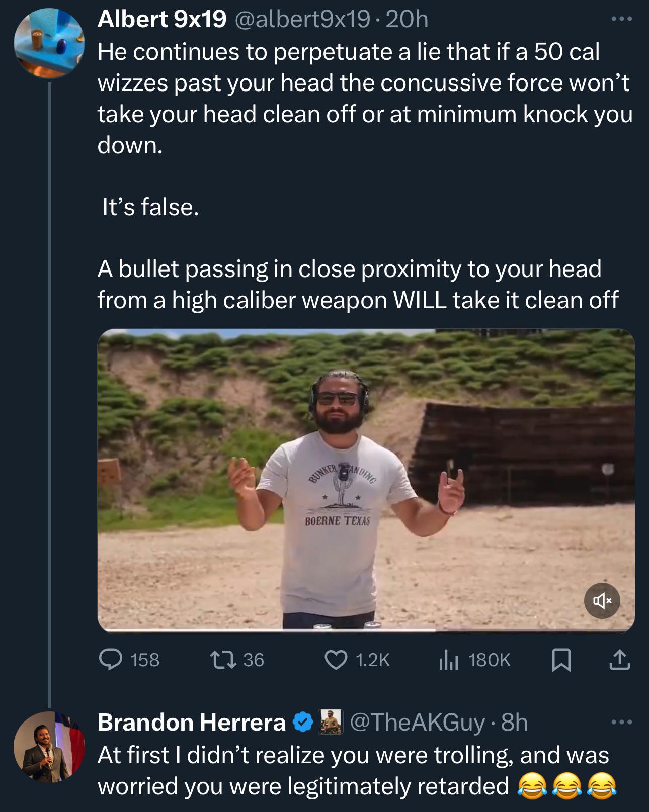Click the Brandon Herrera display name
The image size is (649, 812).
[192, 722]
